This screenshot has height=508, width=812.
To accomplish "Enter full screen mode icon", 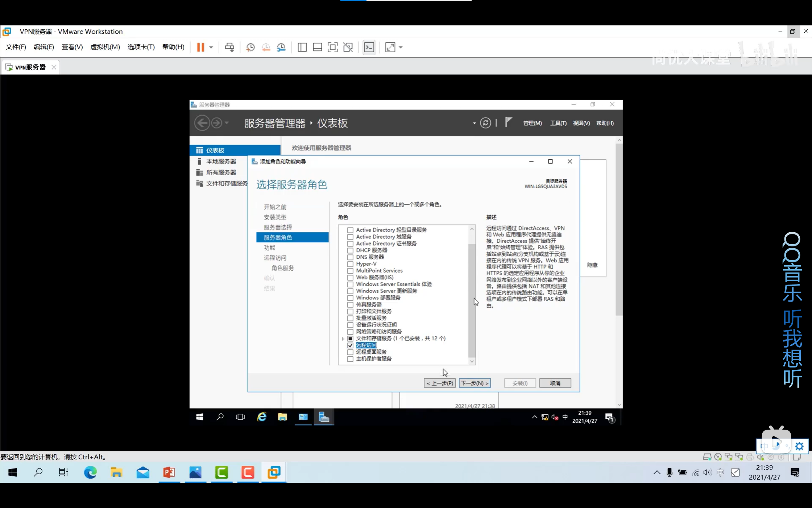I will pyautogui.click(x=332, y=47).
